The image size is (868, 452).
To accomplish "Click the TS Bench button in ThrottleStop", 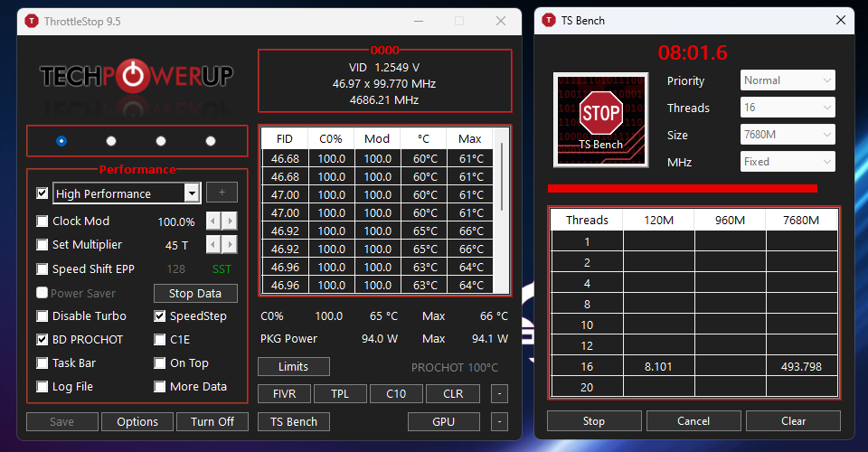I will coord(293,421).
